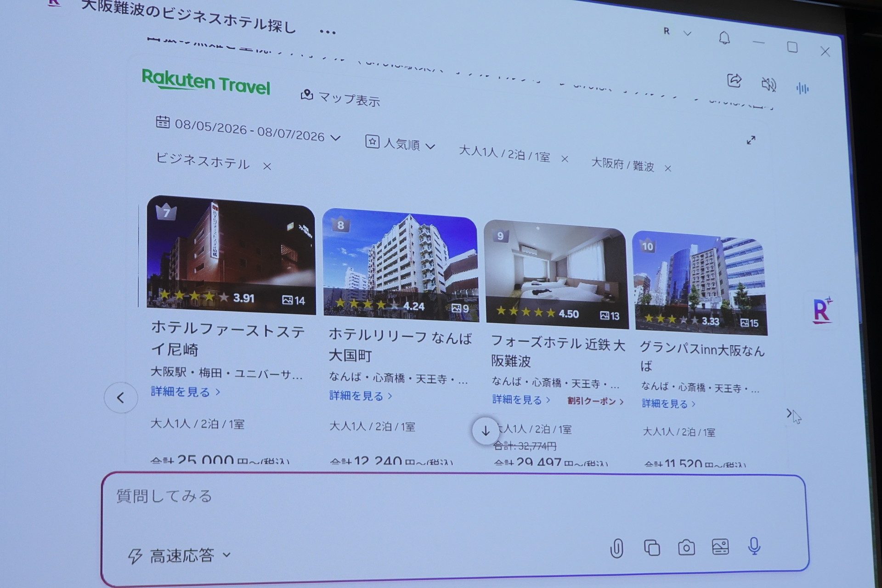Open フォーズホテル 近鉄 大阪難波 thumbnail

pos(556,274)
